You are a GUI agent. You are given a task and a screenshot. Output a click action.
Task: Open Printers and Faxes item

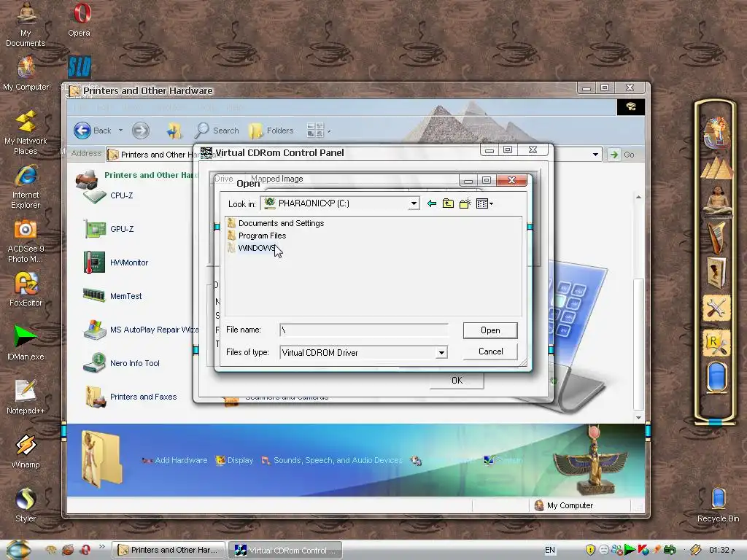[131, 397]
